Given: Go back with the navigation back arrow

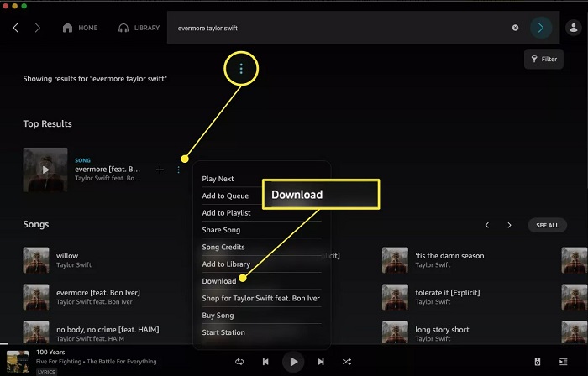Looking at the screenshot, I should coord(16,28).
